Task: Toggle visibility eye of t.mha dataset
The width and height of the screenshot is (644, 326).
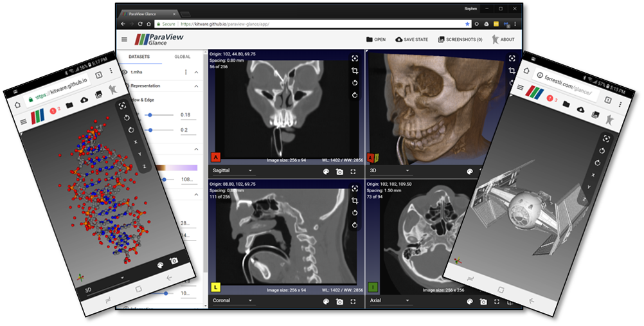Action: (x=125, y=72)
